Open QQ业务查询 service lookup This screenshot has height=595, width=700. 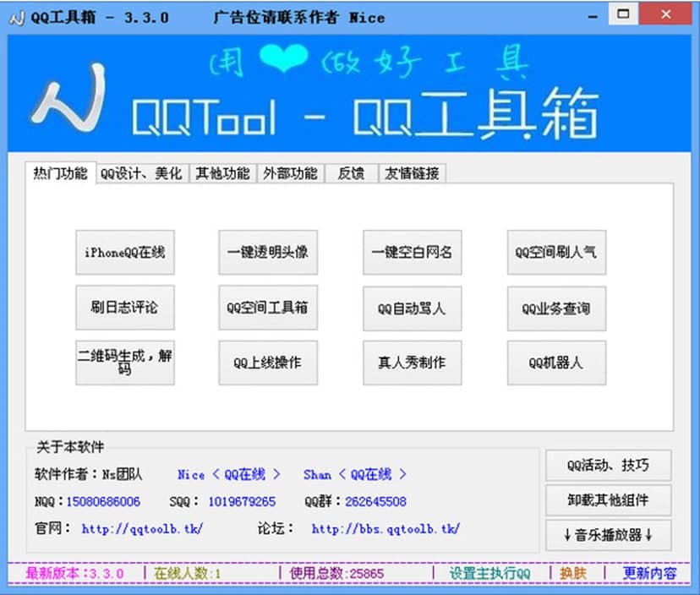555,307
